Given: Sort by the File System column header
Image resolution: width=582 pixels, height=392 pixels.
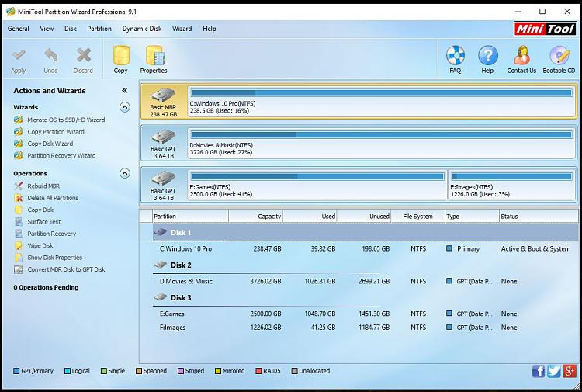Looking at the screenshot, I should (418, 217).
